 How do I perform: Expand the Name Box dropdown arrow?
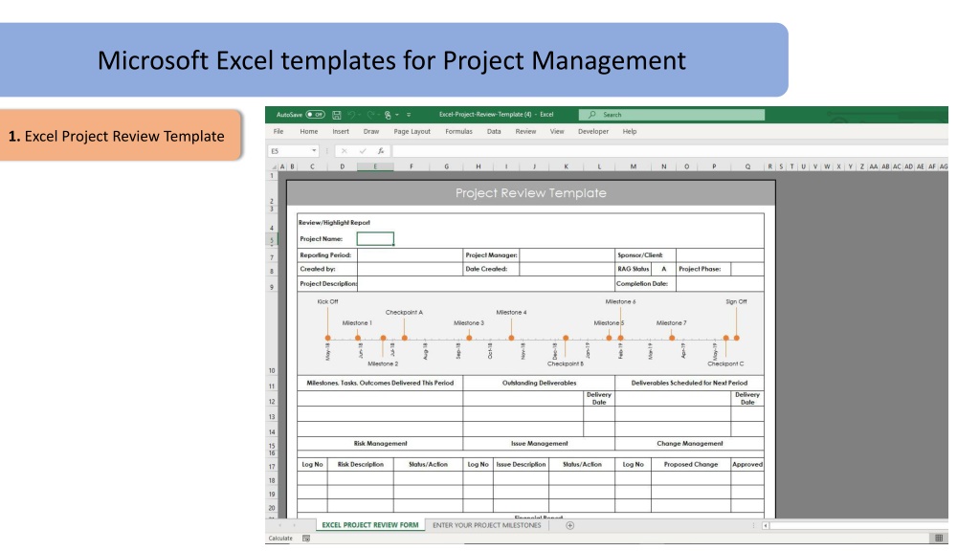pyautogui.click(x=314, y=151)
